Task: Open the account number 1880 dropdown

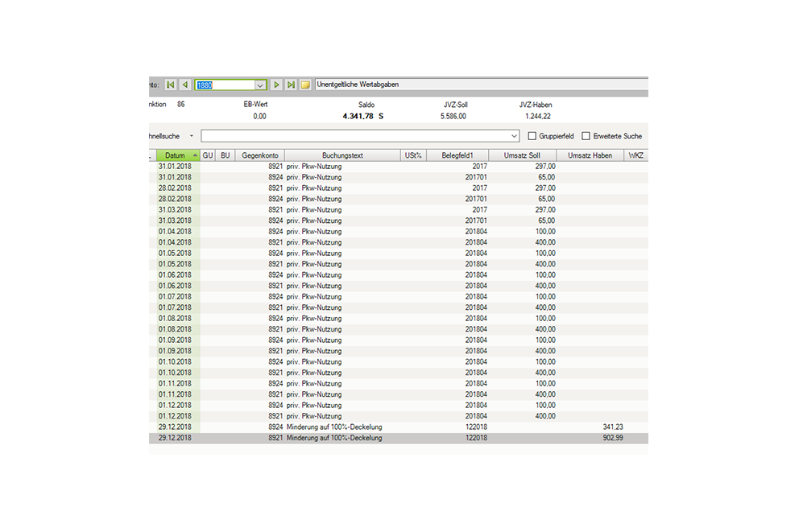Action: [260, 85]
